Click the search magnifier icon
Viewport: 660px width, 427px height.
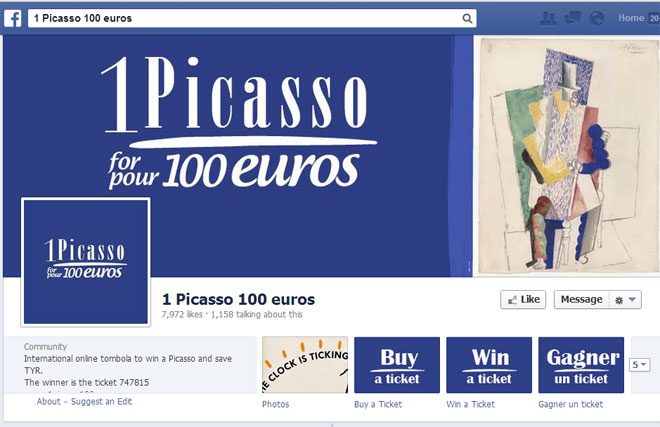click(467, 19)
